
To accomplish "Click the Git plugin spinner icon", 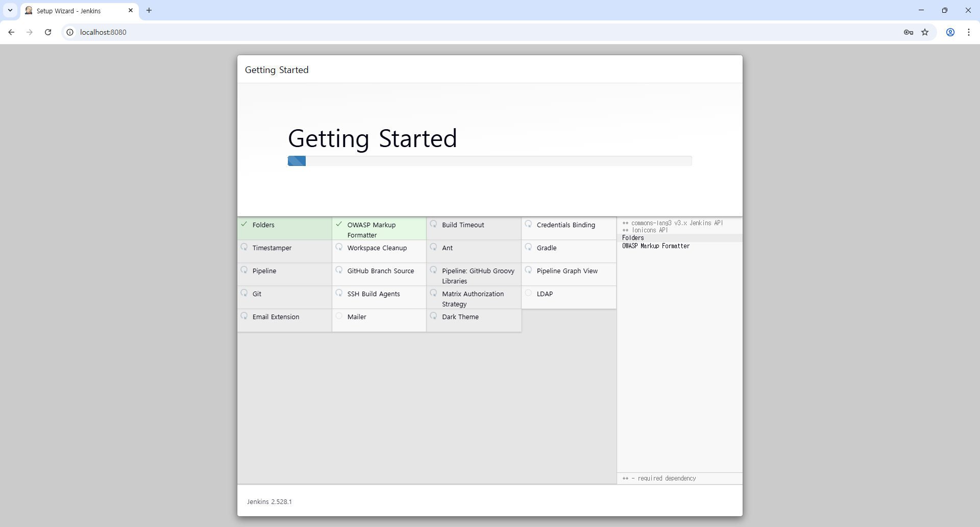I will (x=244, y=293).
